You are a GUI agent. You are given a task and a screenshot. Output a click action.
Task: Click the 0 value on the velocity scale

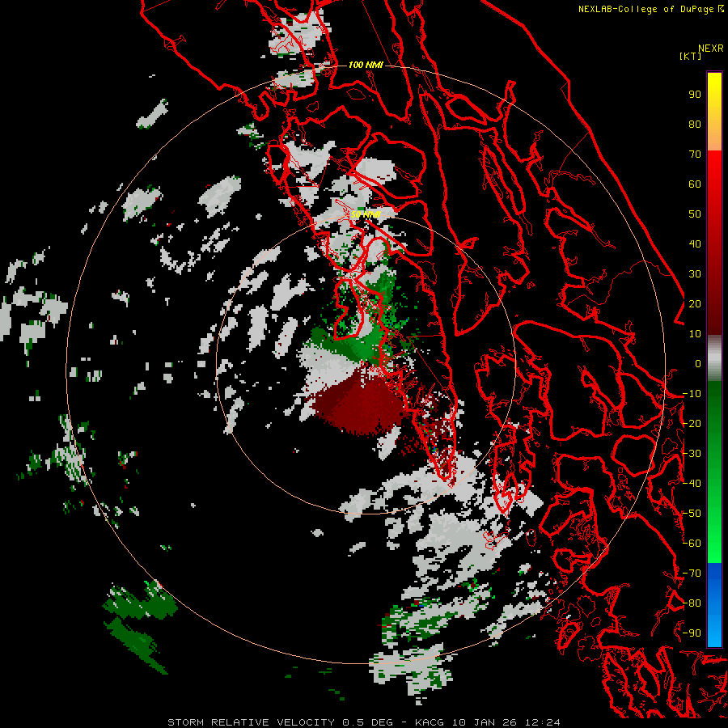pyautogui.click(x=698, y=364)
